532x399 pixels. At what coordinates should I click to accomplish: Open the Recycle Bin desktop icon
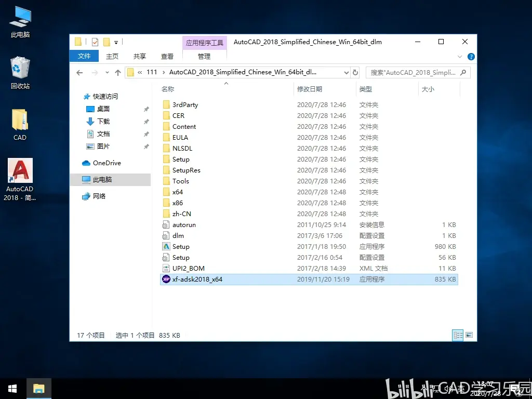point(20,73)
